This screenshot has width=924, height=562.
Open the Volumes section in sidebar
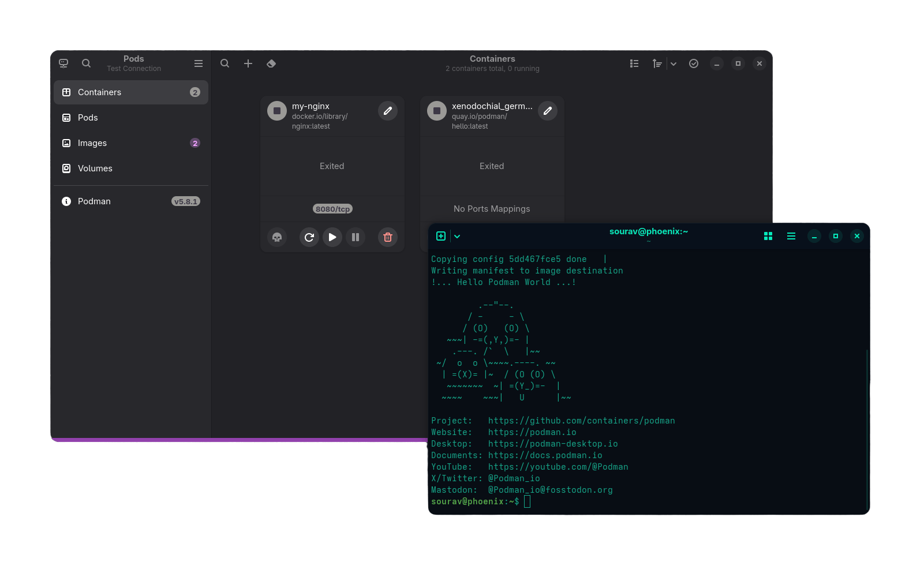point(95,168)
